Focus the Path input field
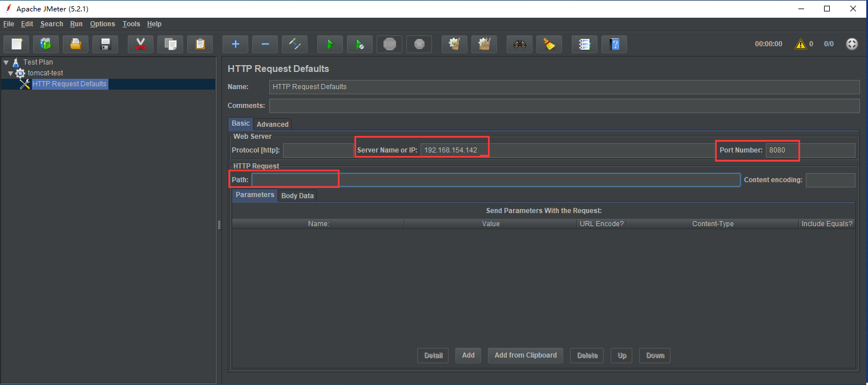The image size is (868, 385). pos(496,180)
